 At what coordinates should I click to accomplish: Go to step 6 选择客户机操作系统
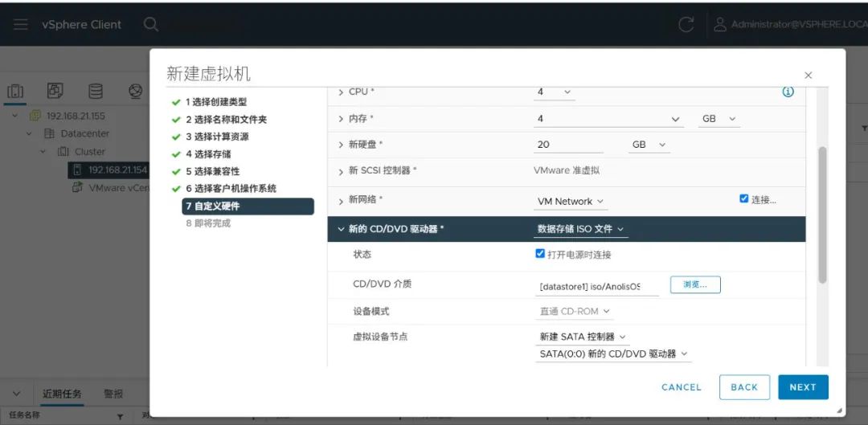click(231, 189)
